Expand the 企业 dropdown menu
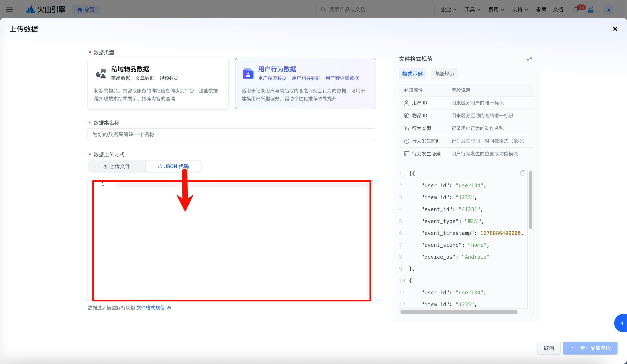Image resolution: width=627 pixels, height=364 pixels. (x=448, y=9)
